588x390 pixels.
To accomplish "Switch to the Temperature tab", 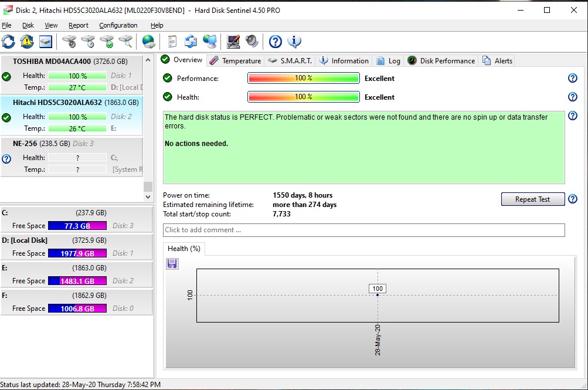I will [235, 61].
